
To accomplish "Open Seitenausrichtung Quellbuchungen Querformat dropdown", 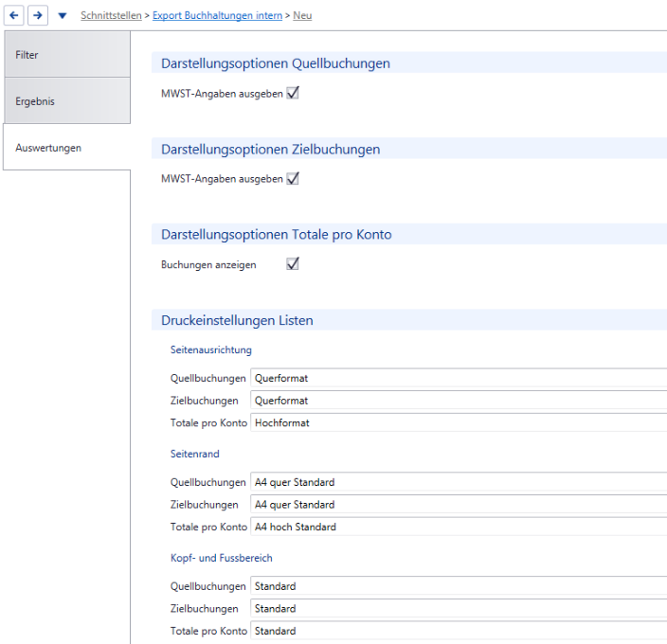I will pyautogui.click(x=459, y=378).
